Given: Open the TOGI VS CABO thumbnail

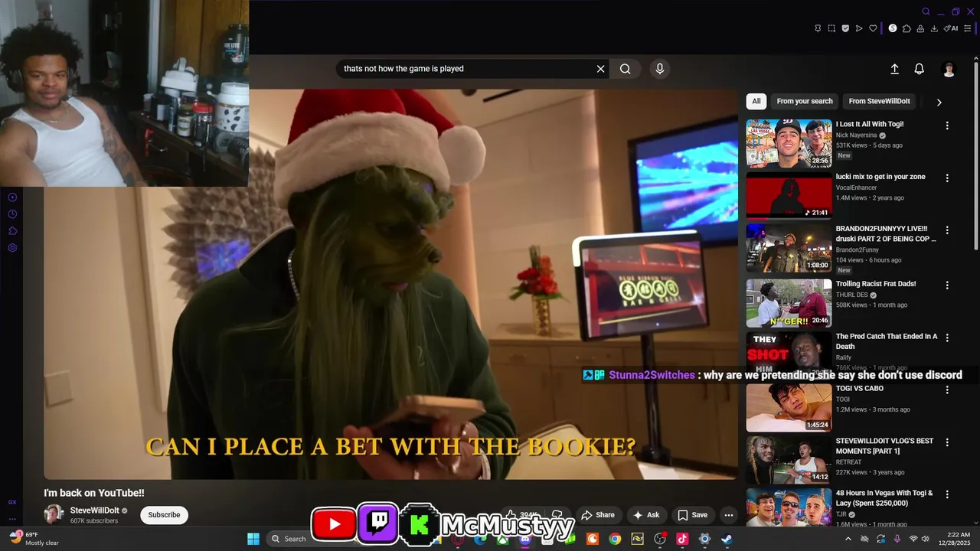Looking at the screenshot, I should [x=789, y=407].
